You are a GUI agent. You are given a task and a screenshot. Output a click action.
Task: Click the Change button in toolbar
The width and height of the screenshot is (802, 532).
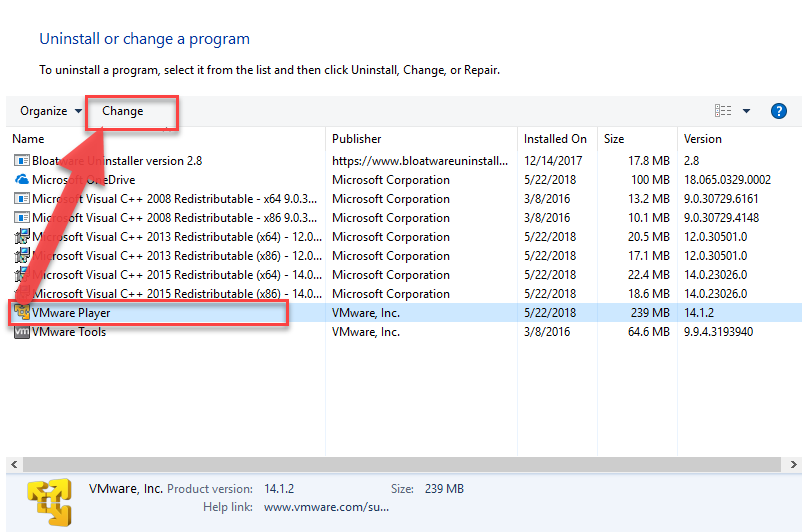pos(123,111)
